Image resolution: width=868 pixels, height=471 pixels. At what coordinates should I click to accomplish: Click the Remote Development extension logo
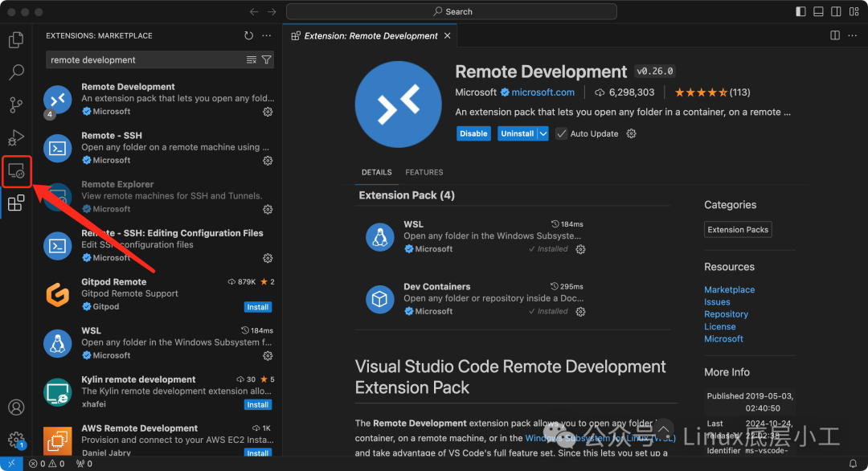pyautogui.click(x=398, y=104)
